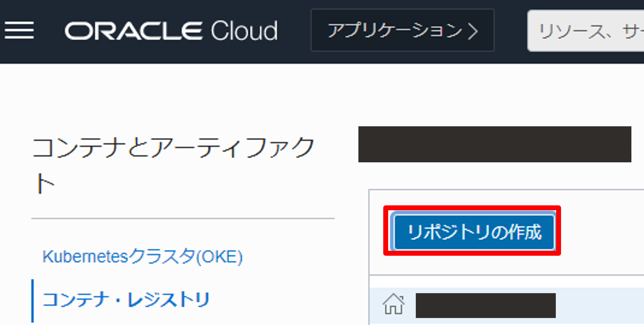Click the ORACLE wordmark in the header
This screenshot has width=644, height=325.
(133, 31)
